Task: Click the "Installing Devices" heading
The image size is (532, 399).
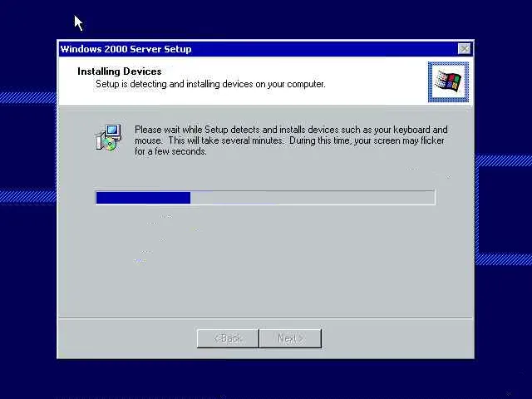Action: coord(120,71)
